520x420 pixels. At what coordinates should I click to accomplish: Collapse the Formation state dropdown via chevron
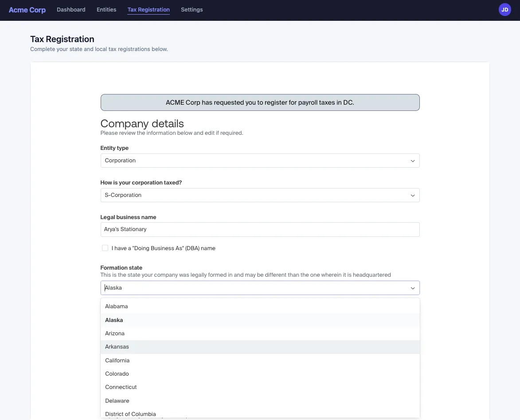click(x=413, y=288)
